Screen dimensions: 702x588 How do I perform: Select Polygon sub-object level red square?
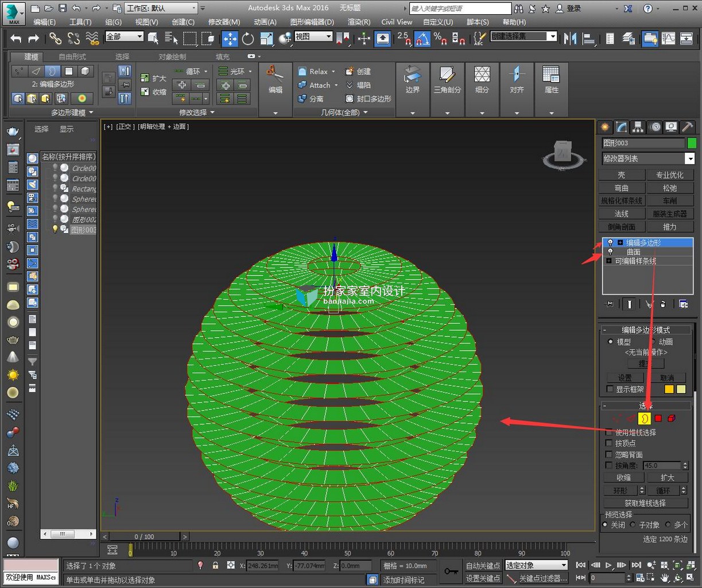click(658, 419)
